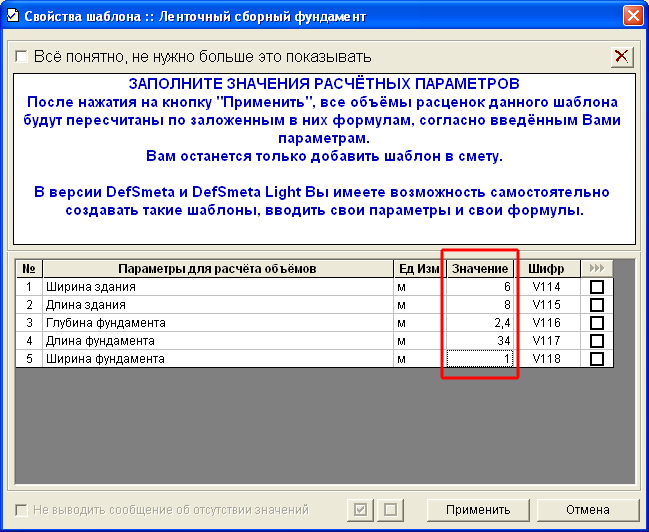
Task: Click the code cell V118
Action: 546,359
